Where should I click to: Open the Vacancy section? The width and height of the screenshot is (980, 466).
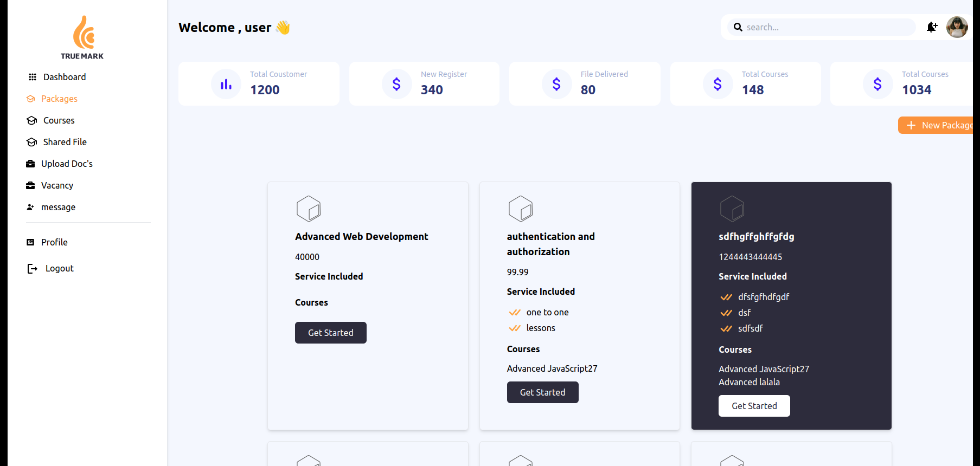57,185
